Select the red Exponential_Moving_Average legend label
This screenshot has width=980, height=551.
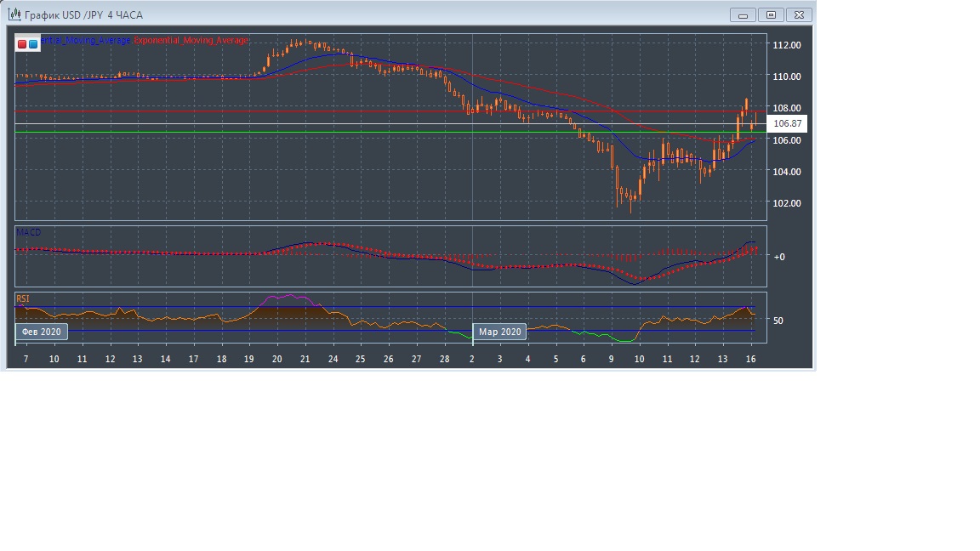click(191, 41)
